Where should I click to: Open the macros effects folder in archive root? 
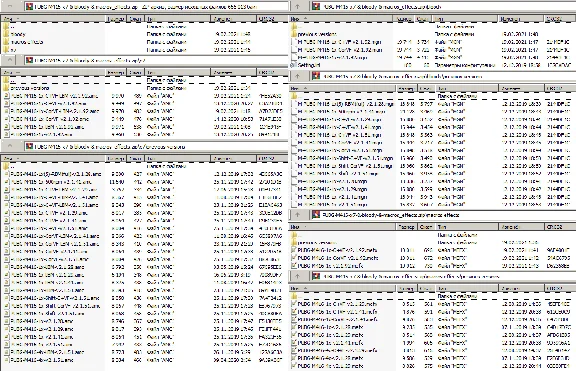26,42
